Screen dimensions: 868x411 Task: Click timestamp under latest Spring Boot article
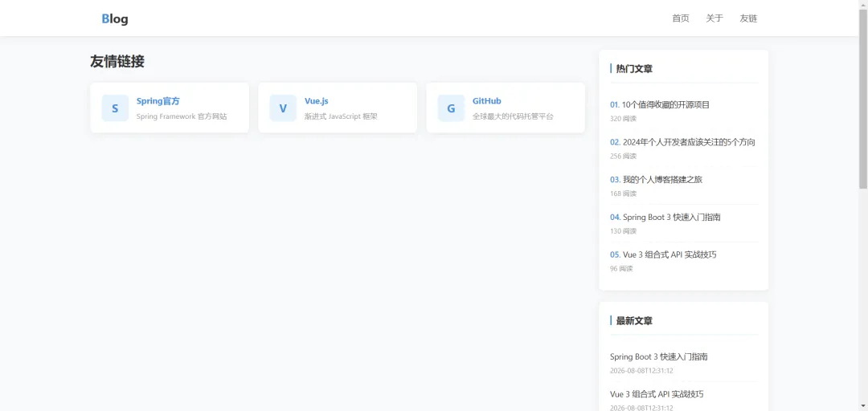point(641,371)
